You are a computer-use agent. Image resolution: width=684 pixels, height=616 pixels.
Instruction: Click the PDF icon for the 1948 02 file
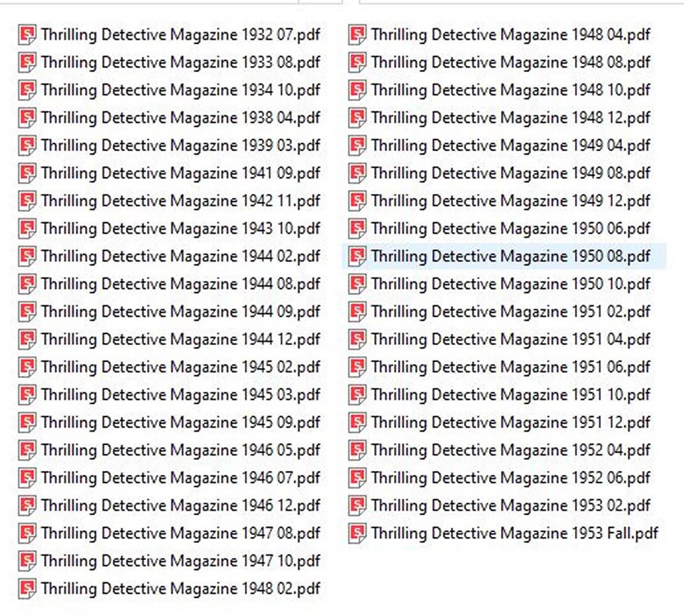coord(27,589)
